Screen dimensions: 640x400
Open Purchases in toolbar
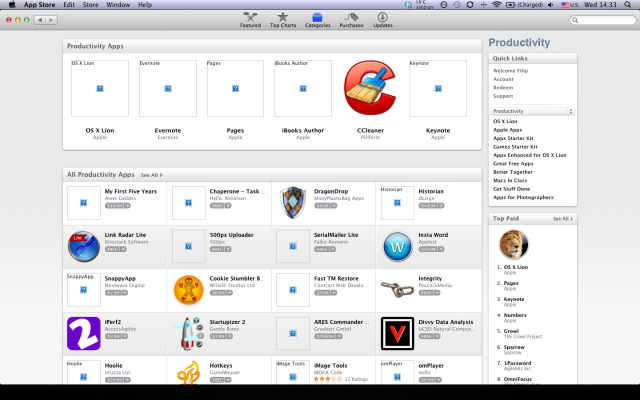click(x=351, y=20)
